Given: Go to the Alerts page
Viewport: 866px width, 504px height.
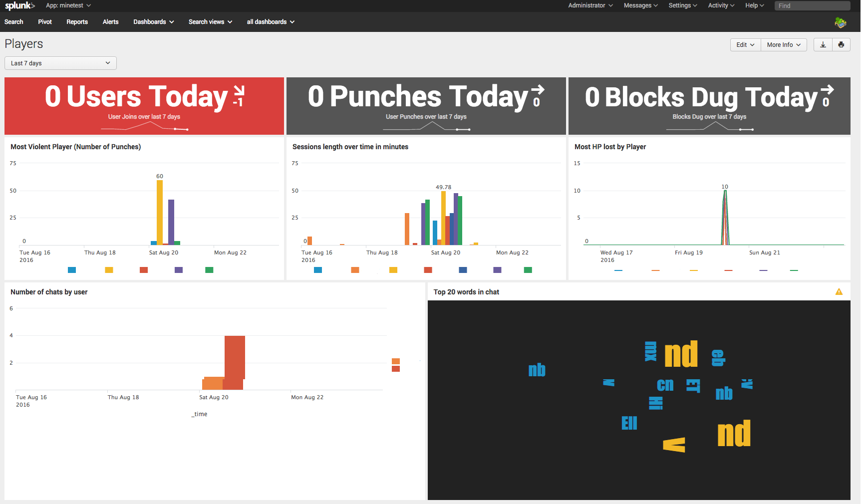Looking at the screenshot, I should (x=110, y=22).
